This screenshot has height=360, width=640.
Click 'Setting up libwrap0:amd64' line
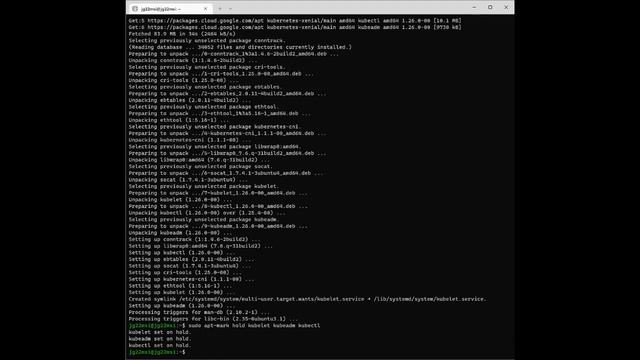click(200, 246)
